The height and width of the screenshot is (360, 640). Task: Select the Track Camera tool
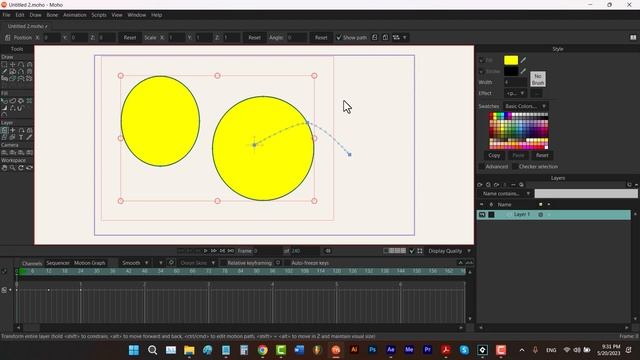pos(4,152)
